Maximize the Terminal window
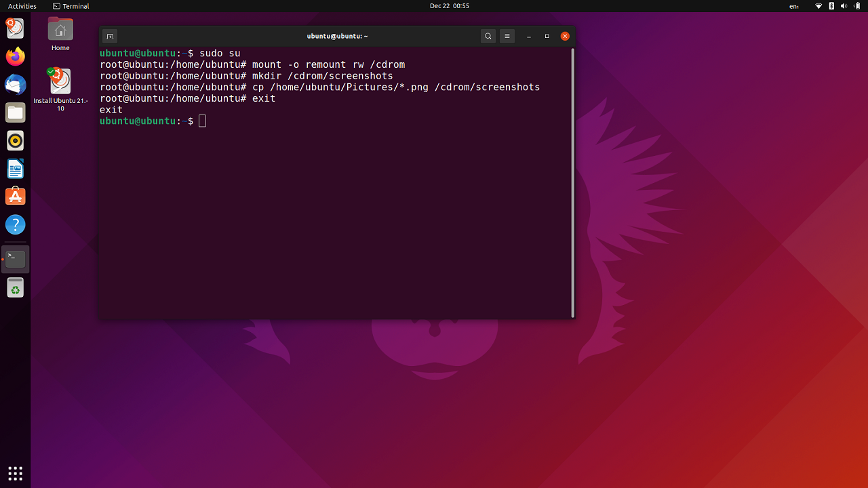 tap(547, 37)
